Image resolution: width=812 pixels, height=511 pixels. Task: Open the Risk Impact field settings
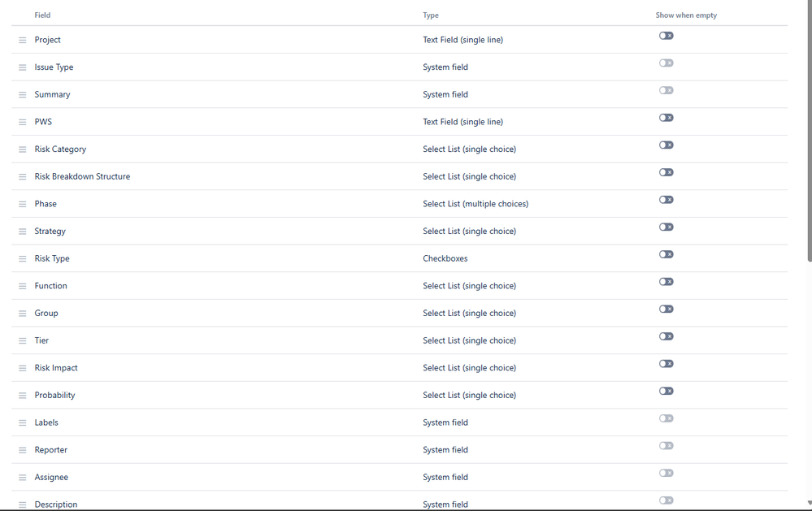55,367
